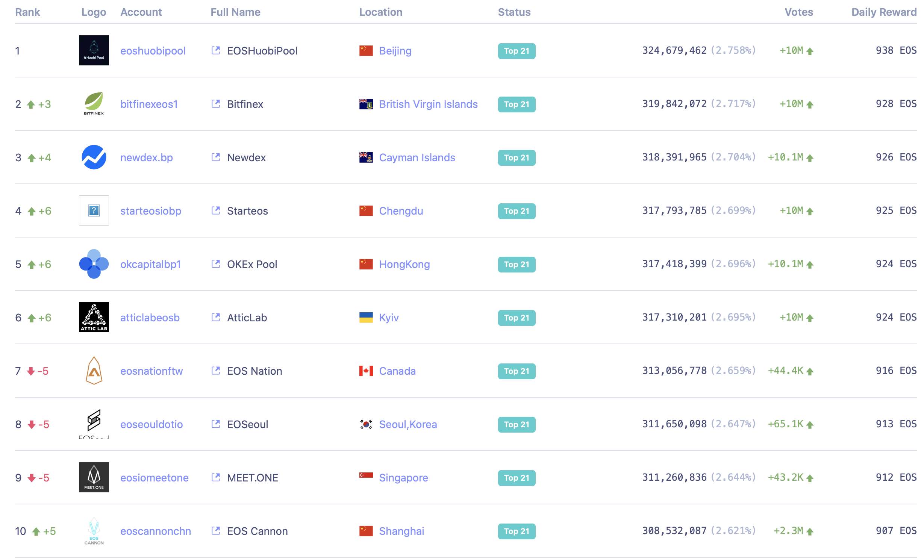Open the newdex.bp account link
Screen dimensions: 924x560
coord(146,157)
